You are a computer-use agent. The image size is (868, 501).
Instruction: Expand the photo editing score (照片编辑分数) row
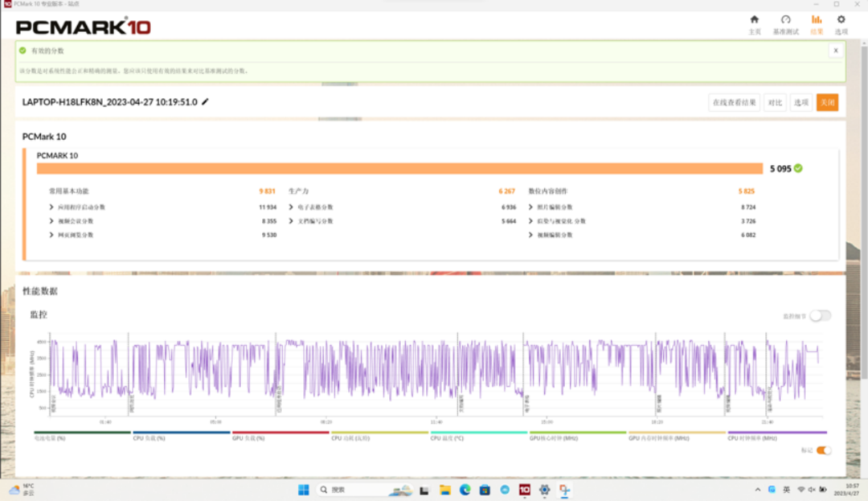(555, 207)
